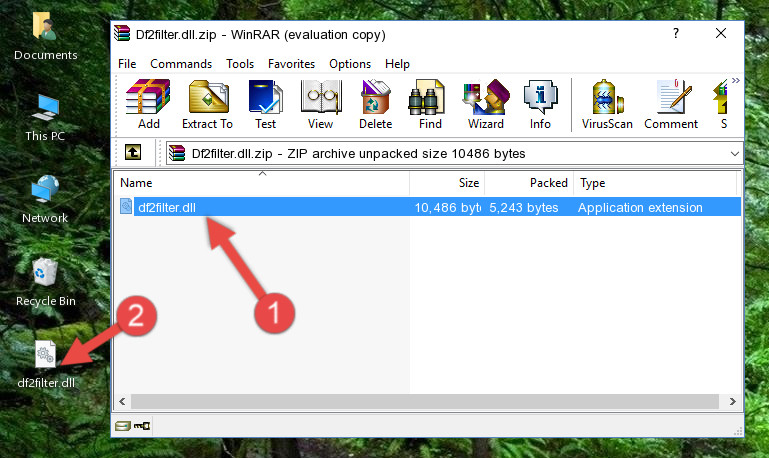Start VirusScan on the archive
Image resolution: width=769 pixels, height=458 pixels.
coord(607,104)
